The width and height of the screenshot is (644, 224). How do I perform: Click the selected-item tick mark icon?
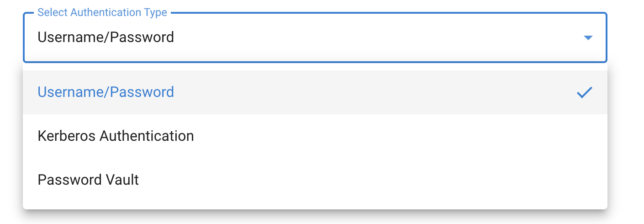584,92
